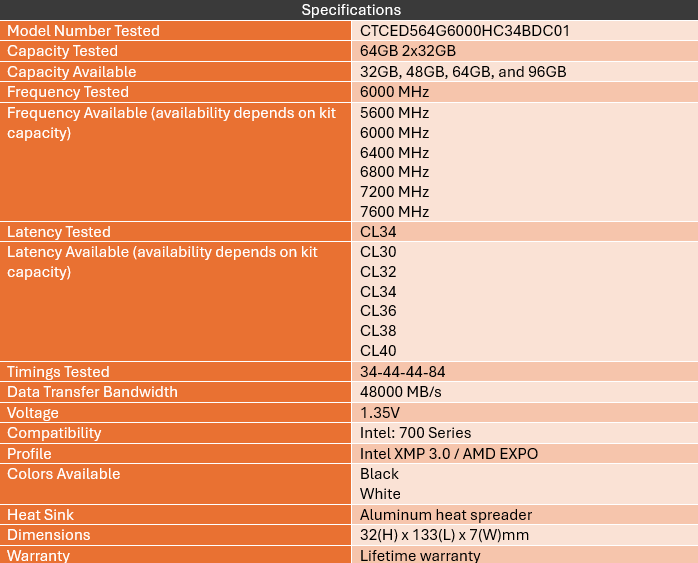Click the Lifetime warranty value

[420, 555]
